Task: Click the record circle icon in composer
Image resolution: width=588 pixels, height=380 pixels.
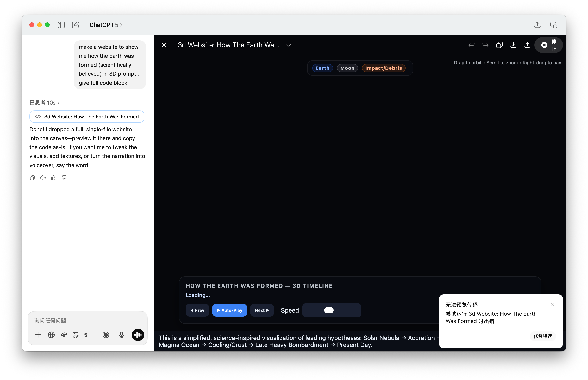Action: click(x=106, y=335)
